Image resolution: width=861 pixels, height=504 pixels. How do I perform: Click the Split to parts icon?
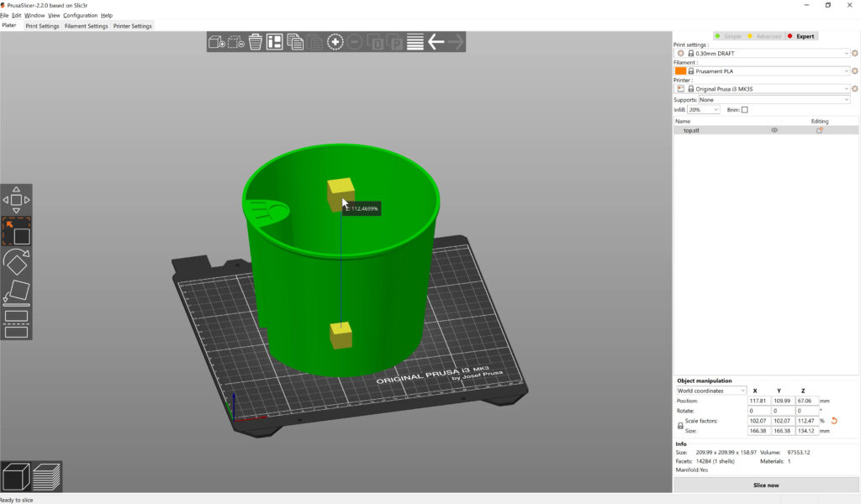click(395, 42)
